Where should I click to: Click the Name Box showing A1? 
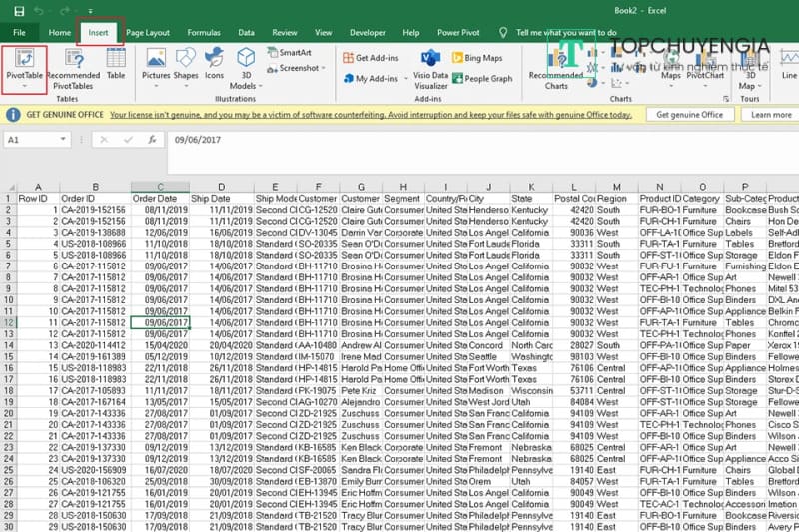[40, 140]
